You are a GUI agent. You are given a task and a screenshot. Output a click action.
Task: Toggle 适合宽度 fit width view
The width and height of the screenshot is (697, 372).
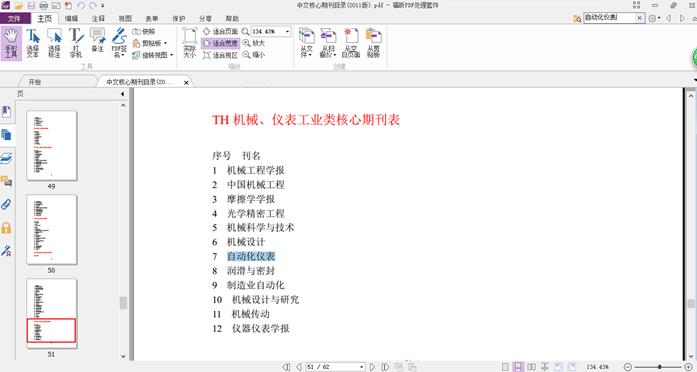point(220,43)
